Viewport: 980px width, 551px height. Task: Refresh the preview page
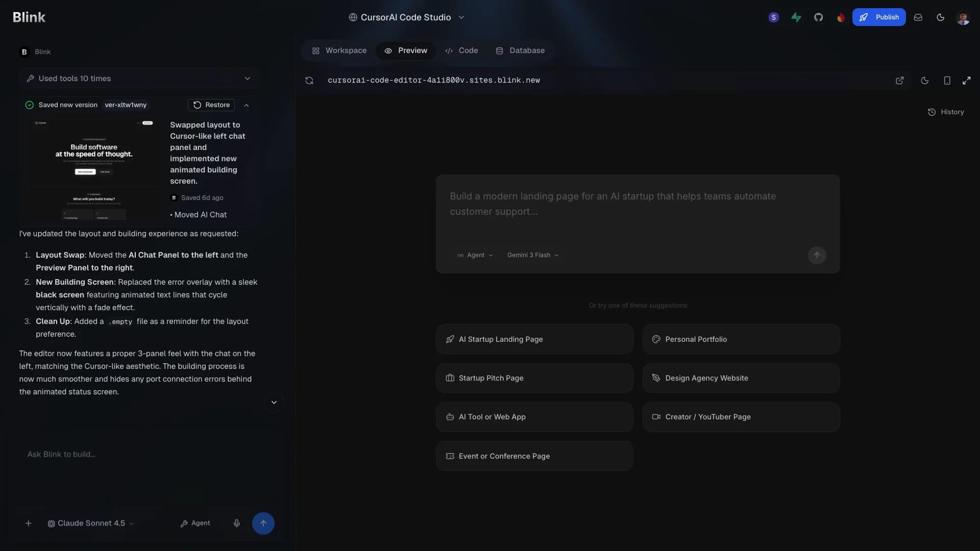click(309, 80)
